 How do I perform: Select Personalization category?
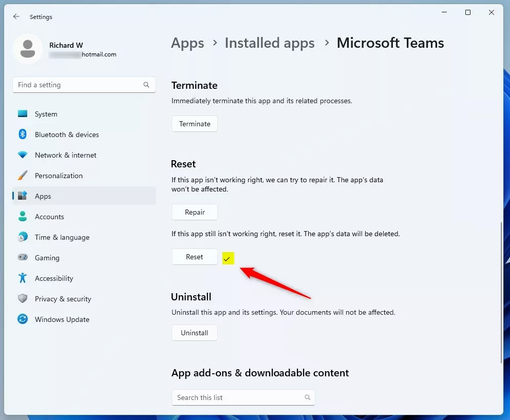pyautogui.click(x=84, y=176)
